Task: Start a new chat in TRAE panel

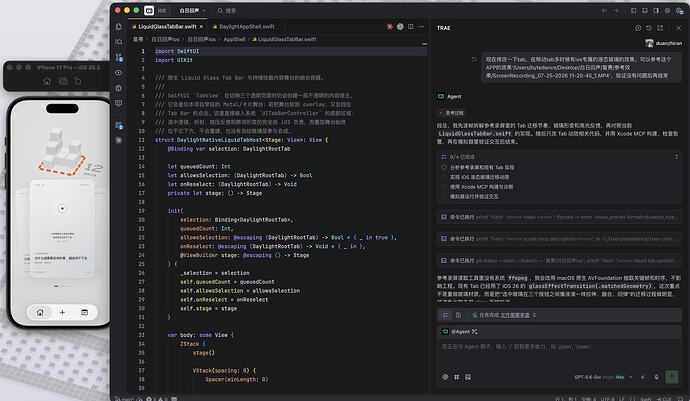Action: click(638, 28)
